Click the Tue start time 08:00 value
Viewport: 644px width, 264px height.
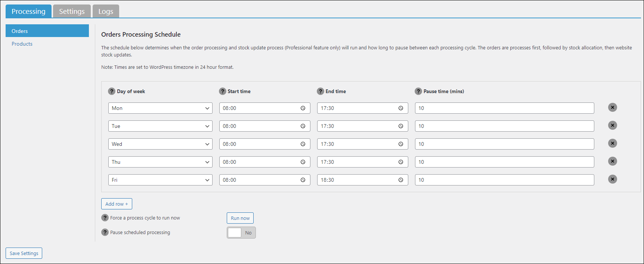pyautogui.click(x=229, y=126)
